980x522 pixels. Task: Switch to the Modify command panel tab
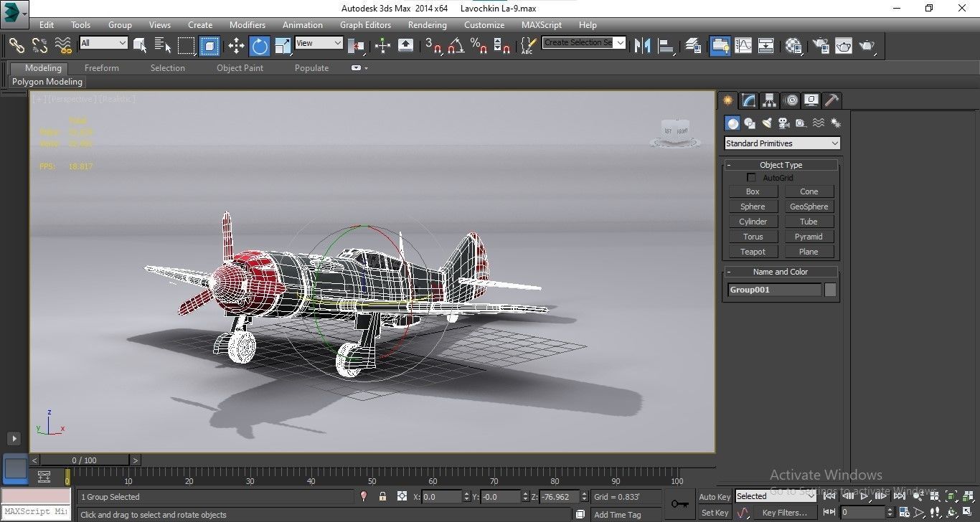pos(749,100)
